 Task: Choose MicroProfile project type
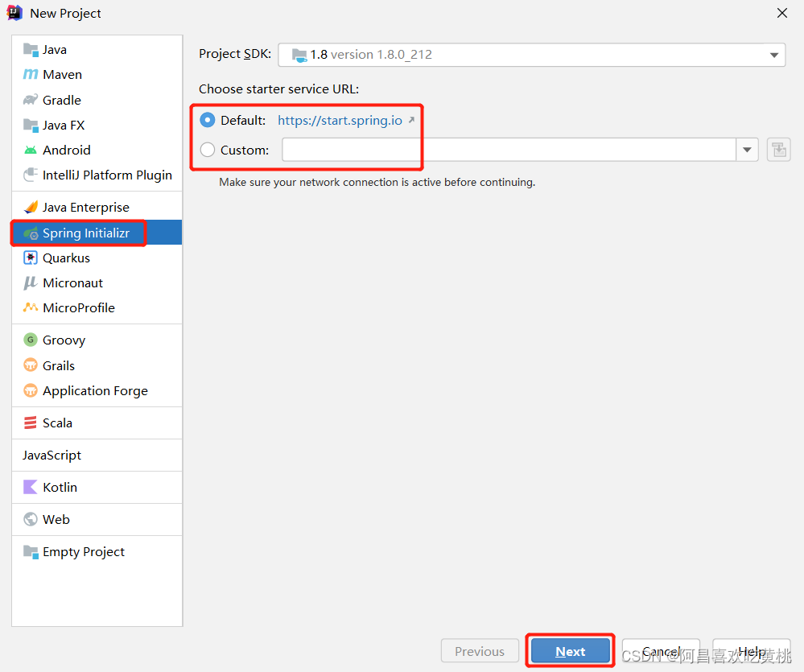(x=97, y=307)
